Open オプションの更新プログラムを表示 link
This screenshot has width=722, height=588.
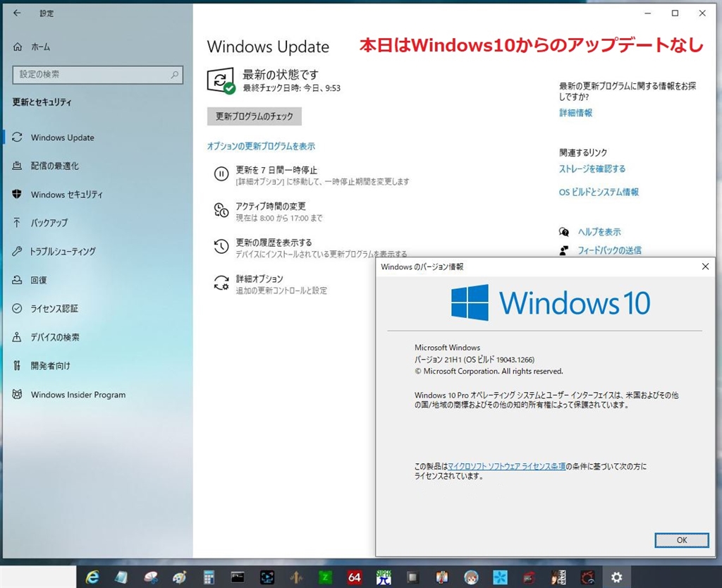click(x=261, y=146)
